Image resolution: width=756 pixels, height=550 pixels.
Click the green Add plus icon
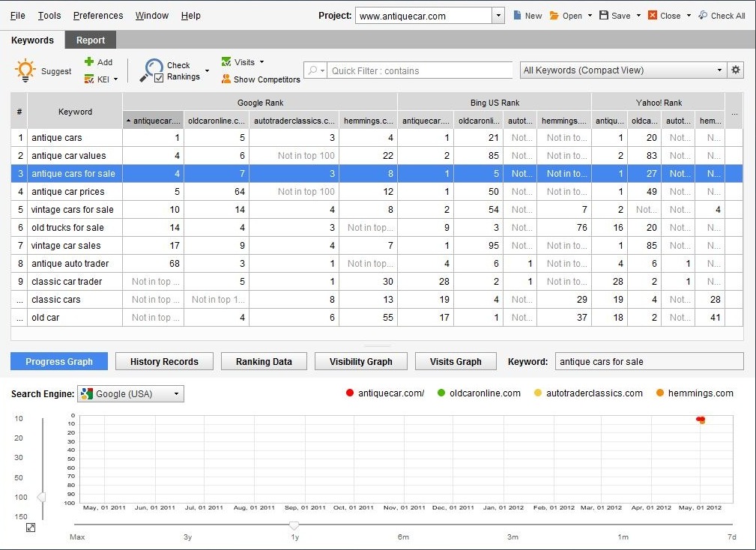[88, 61]
